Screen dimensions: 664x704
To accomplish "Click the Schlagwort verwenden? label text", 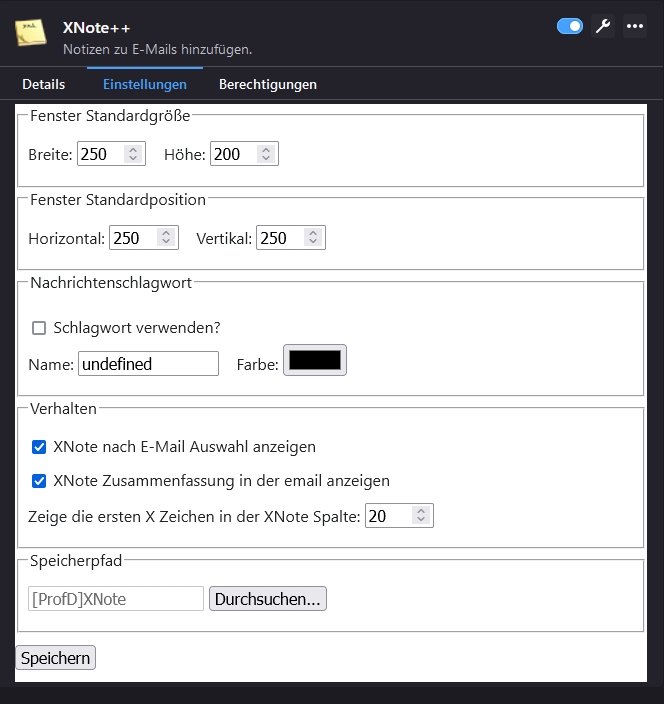I will point(137,328).
